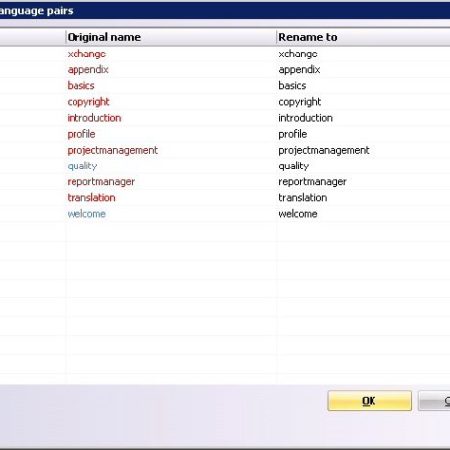Select the appendix original name entry
The image size is (450, 450).
[88, 70]
